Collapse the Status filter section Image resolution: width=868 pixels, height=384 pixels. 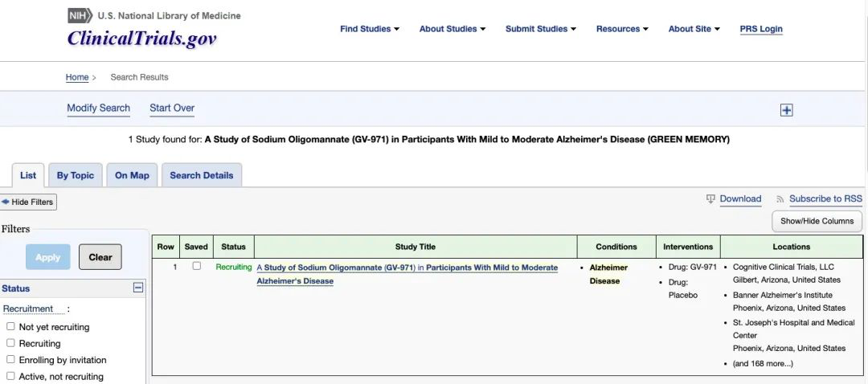coord(138,288)
